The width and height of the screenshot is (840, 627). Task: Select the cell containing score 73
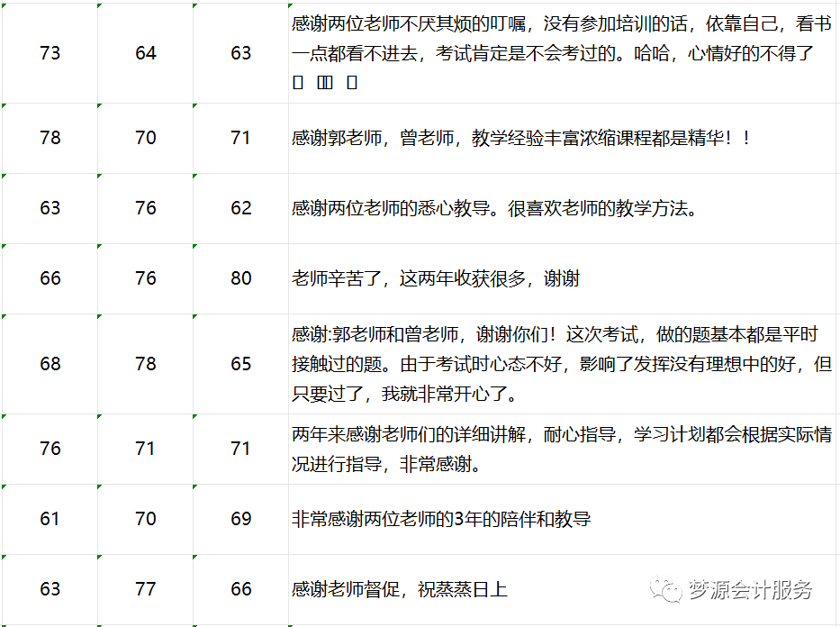coord(50,53)
